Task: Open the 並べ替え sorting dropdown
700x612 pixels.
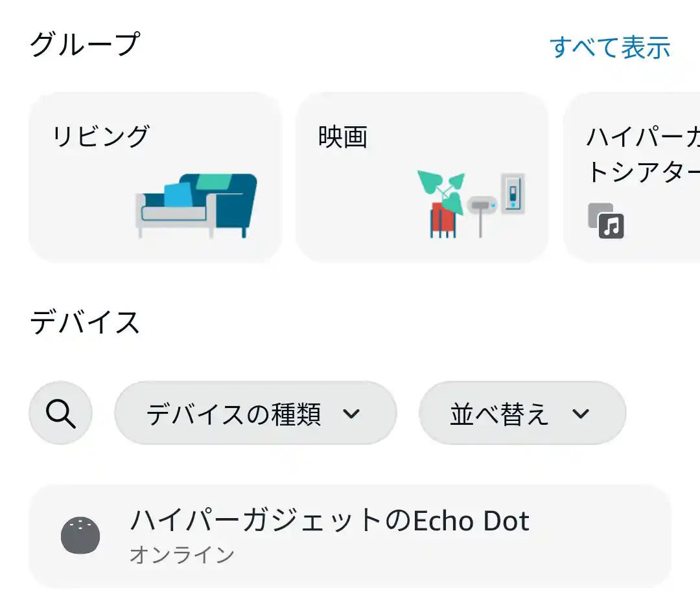Action: click(522, 413)
